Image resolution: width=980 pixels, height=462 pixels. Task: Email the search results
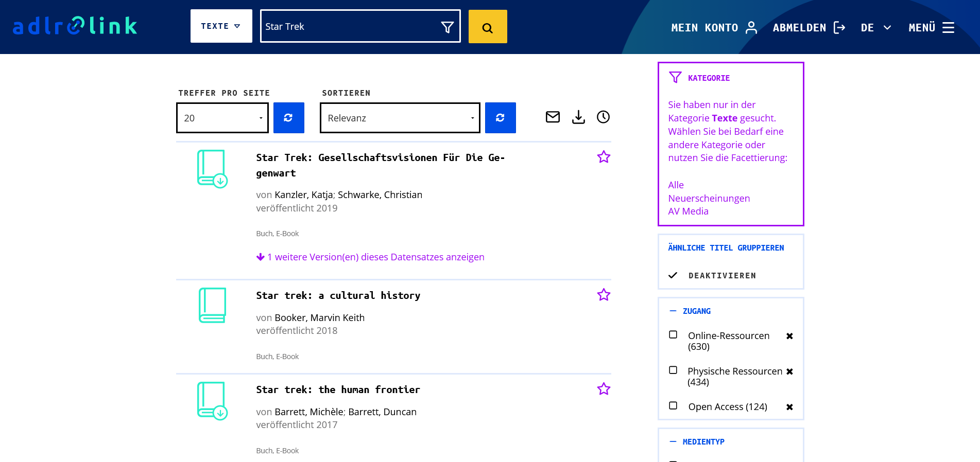coord(553,117)
